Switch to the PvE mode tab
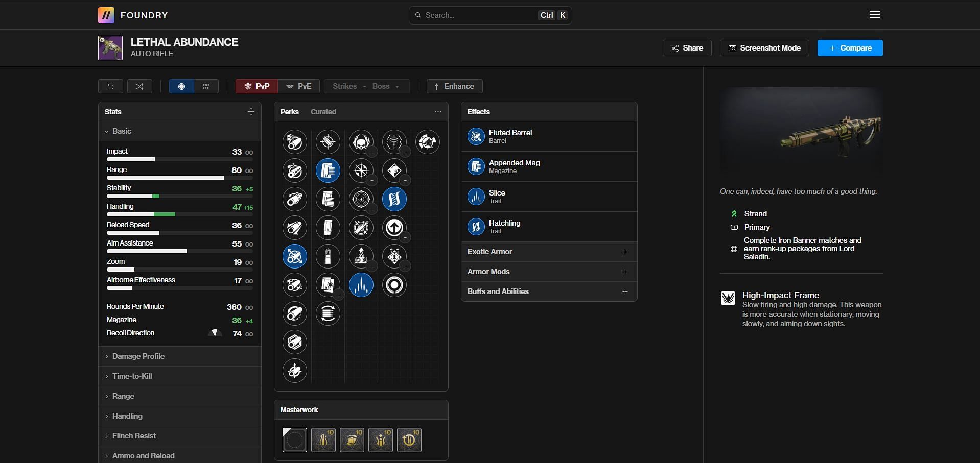The width and height of the screenshot is (980, 463). point(299,86)
